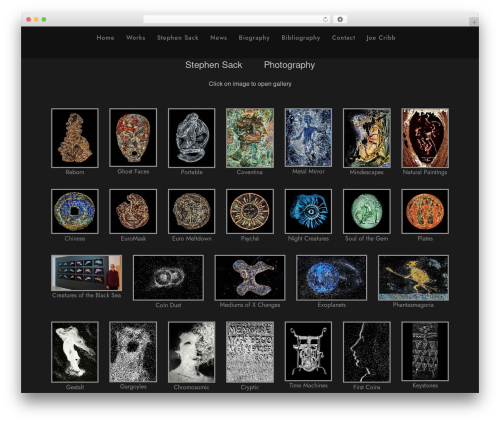Open the Reborn gallery thumbnail
The image size is (500, 423).
pos(75,138)
